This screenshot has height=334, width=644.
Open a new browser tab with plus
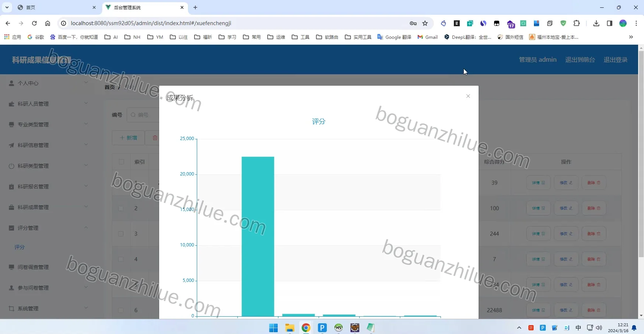195,7
